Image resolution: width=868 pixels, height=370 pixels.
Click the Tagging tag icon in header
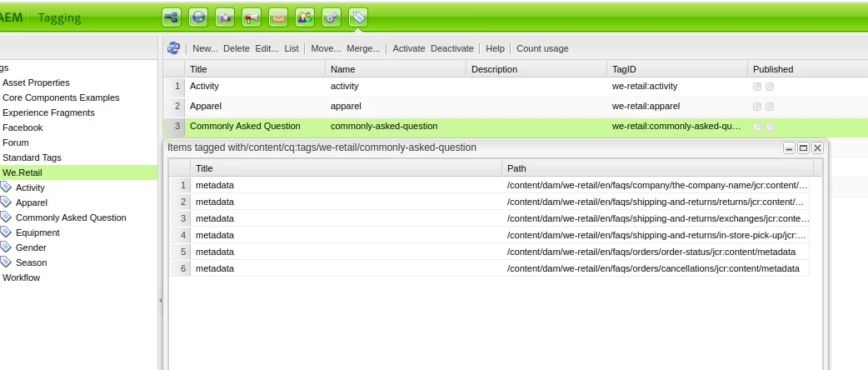(358, 17)
